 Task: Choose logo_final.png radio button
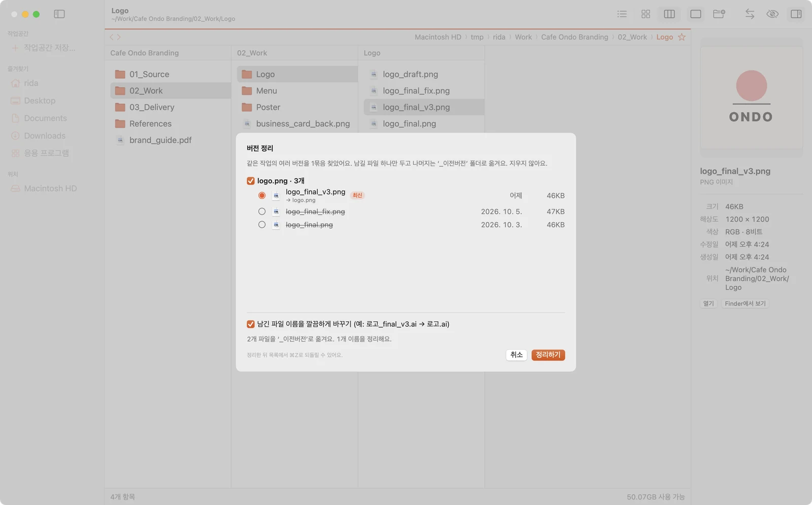tap(262, 225)
